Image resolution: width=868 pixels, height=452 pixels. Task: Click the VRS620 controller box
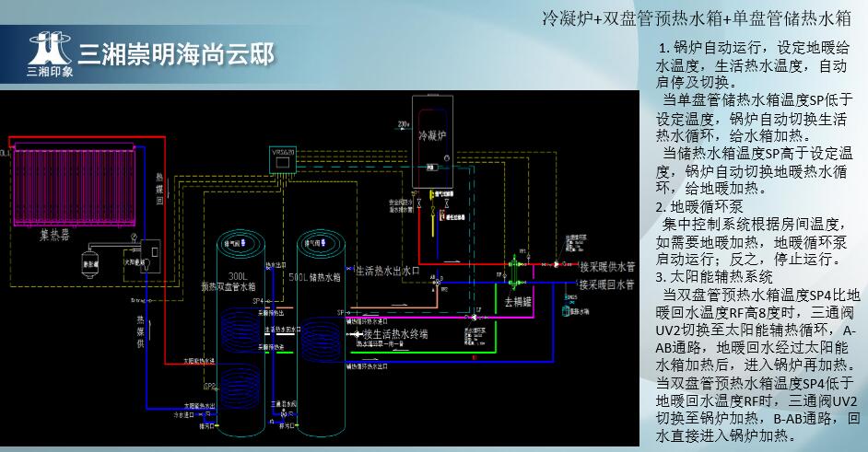pos(283,160)
